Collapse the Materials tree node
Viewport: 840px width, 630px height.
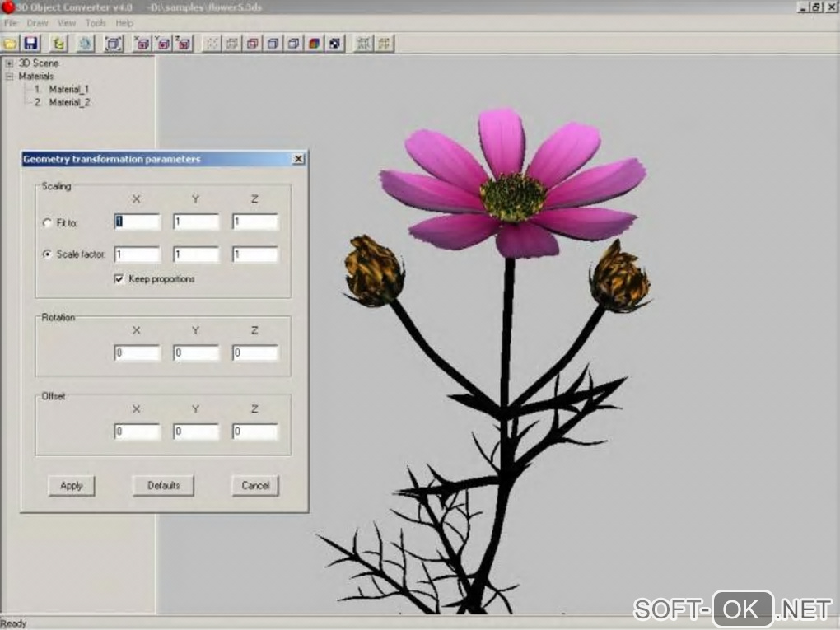9,76
